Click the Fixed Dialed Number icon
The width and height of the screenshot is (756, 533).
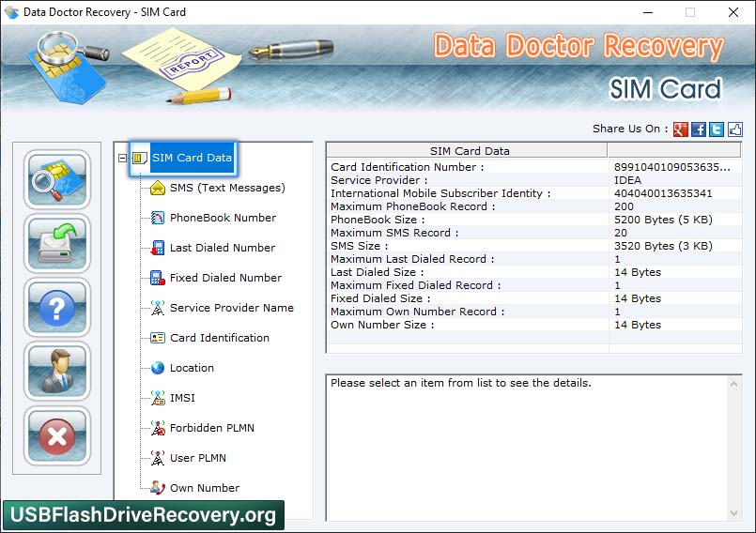158,278
